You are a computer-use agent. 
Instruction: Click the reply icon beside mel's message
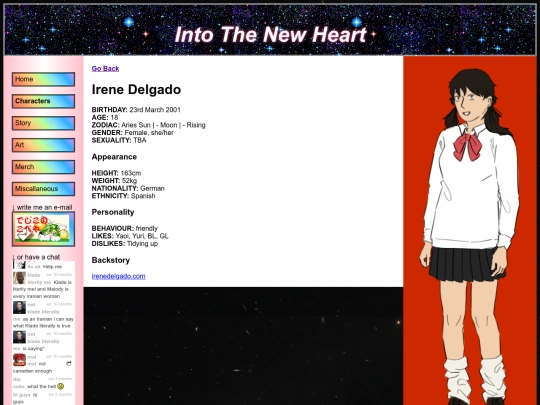(69, 364)
